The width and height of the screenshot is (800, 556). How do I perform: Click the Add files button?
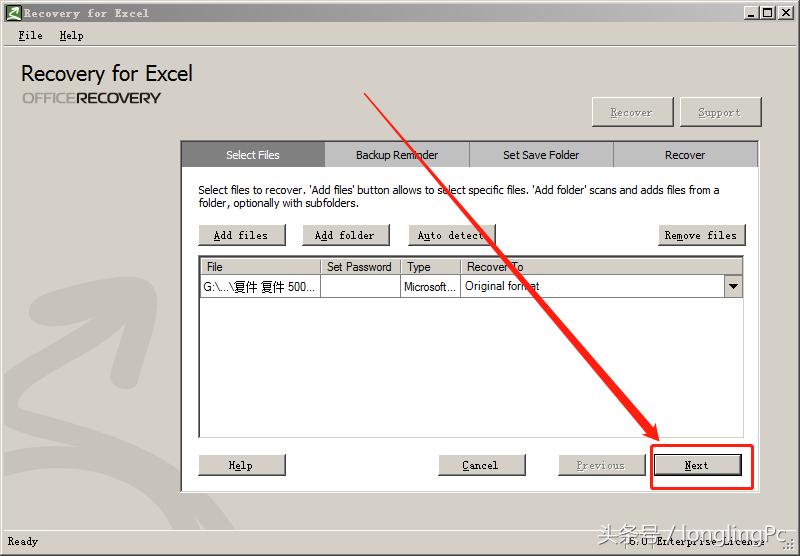pos(241,235)
